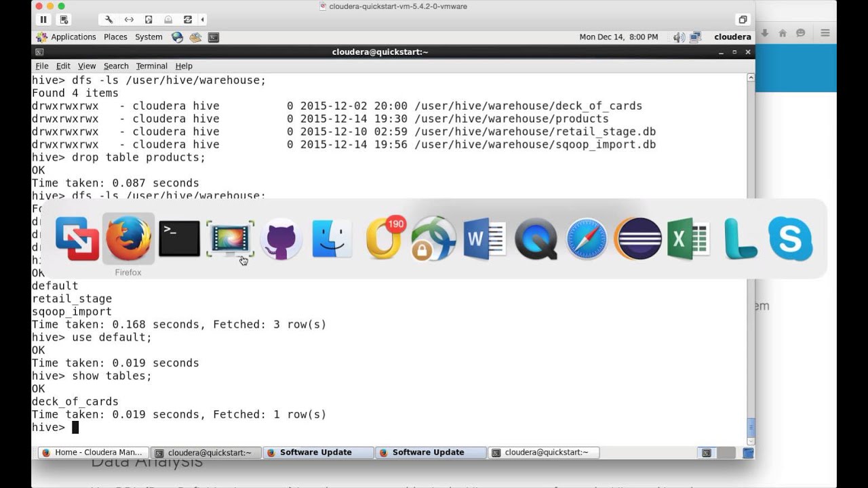868x488 pixels.
Task: Open the volume control applet
Action: coord(678,37)
